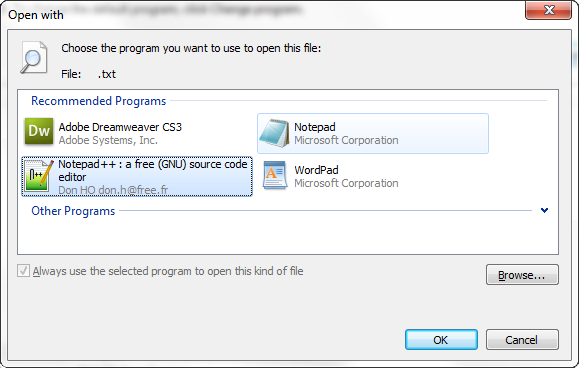Close the Open with dialog window
Screen dimensions: 579x368
549,10
